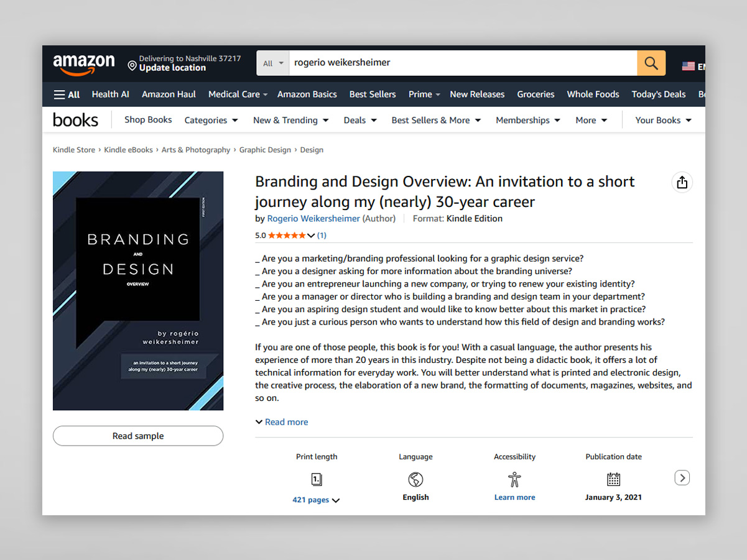The image size is (747, 560).
Task: Open Amazon Haul
Action: point(169,94)
